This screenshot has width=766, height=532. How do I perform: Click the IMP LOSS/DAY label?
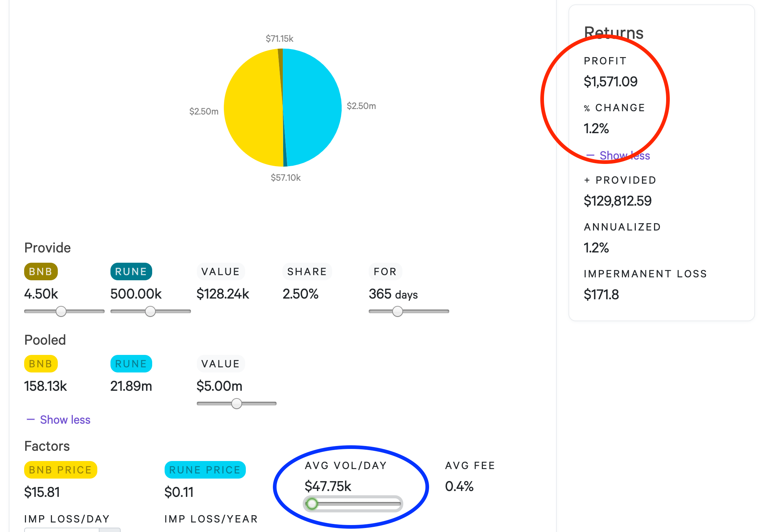pos(67,519)
